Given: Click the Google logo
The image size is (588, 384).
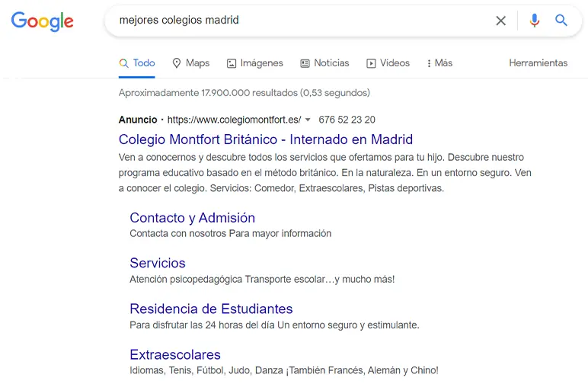Looking at the screenshot, I should [x=43, y=21].
